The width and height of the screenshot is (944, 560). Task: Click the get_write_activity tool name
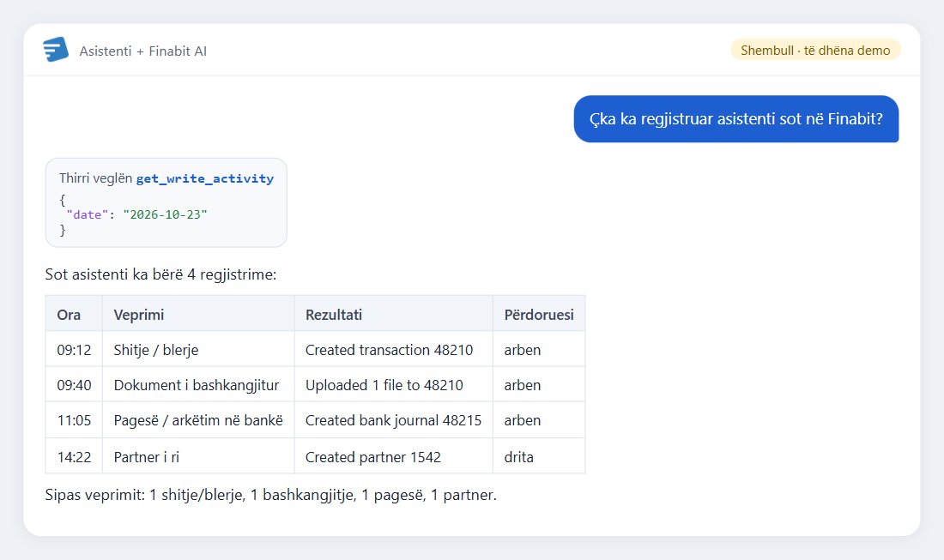(205, 178)
